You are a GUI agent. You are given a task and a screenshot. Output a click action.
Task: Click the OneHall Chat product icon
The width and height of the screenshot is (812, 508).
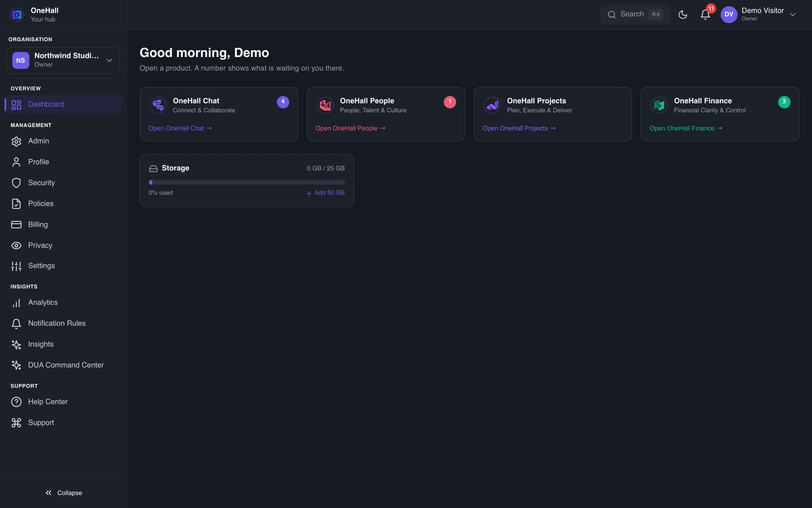pos(158,106)
